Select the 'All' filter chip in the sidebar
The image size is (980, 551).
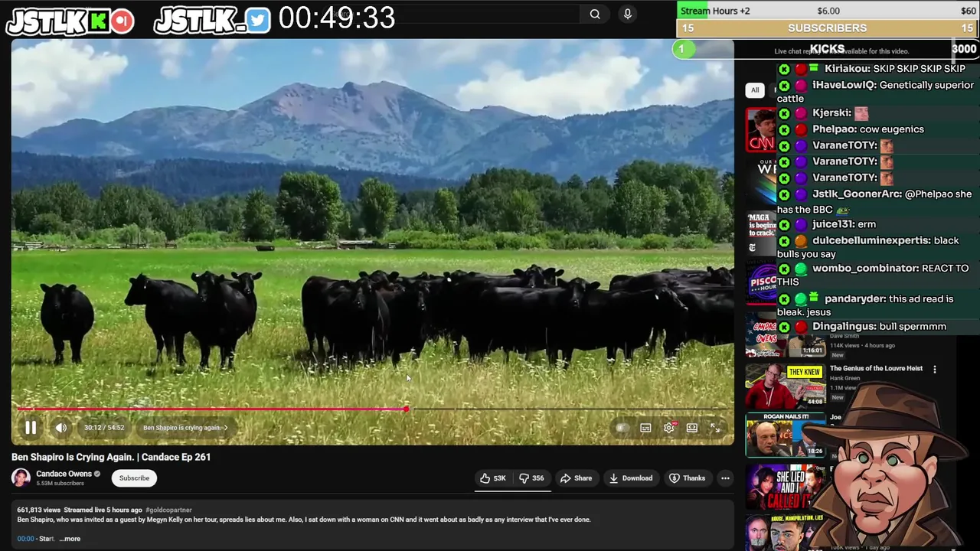click(755, 90)
